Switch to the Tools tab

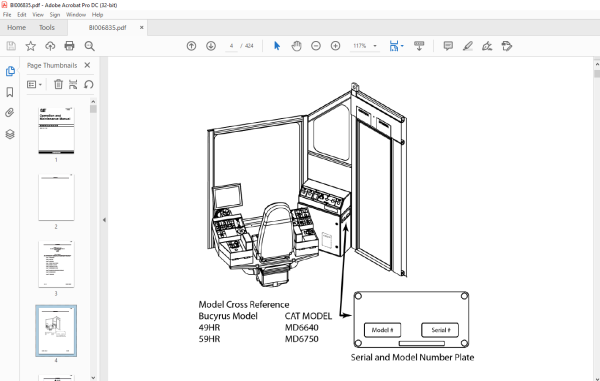click(47, 28)
